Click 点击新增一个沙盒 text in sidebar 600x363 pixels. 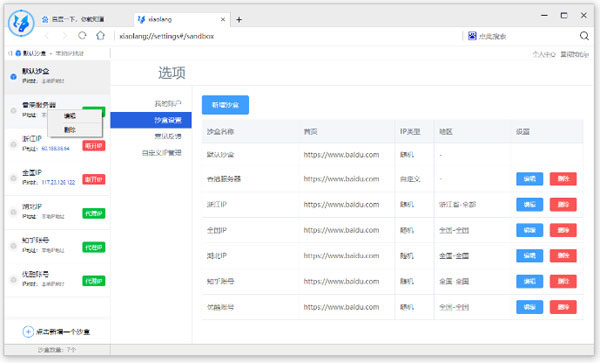(x=63, y=332)
